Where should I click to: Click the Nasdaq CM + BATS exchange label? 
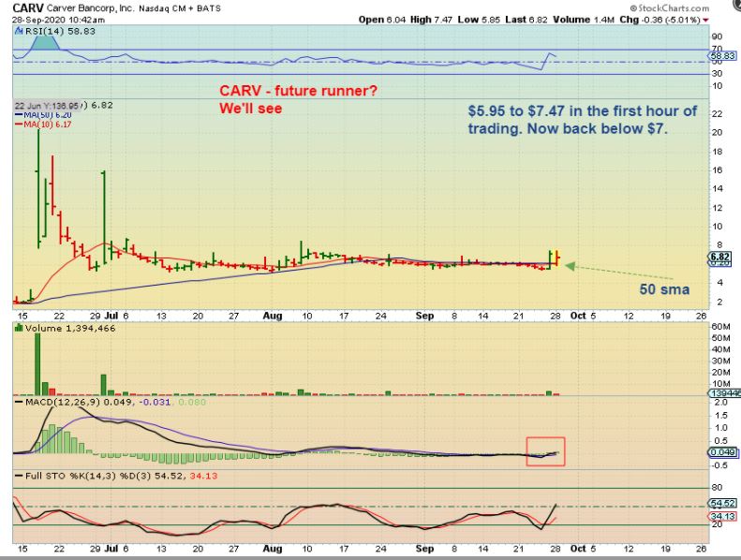pos(180,8)
